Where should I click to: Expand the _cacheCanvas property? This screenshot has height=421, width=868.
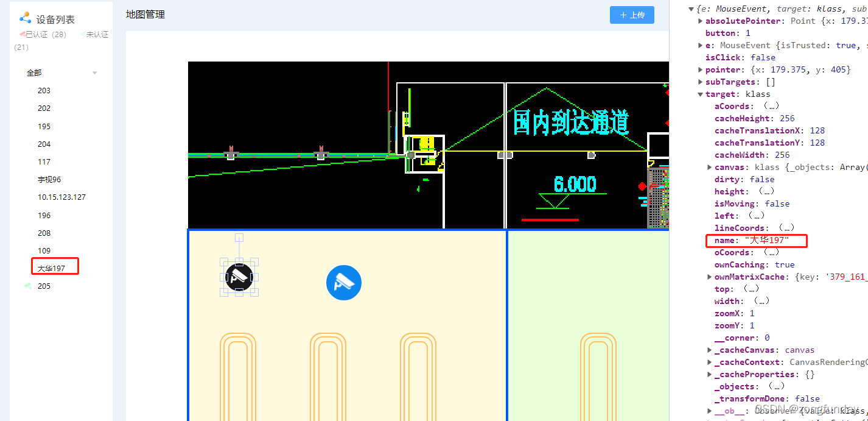click(710, 350)
